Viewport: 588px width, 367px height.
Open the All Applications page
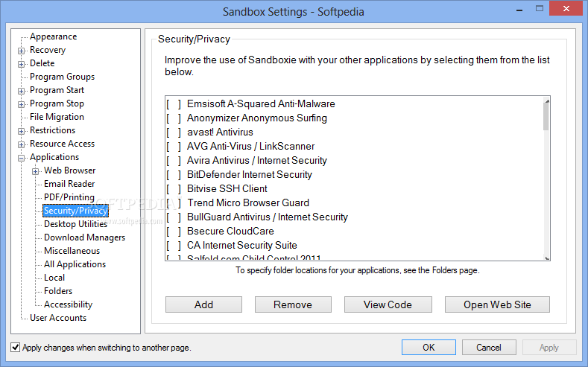pos(75,264)
